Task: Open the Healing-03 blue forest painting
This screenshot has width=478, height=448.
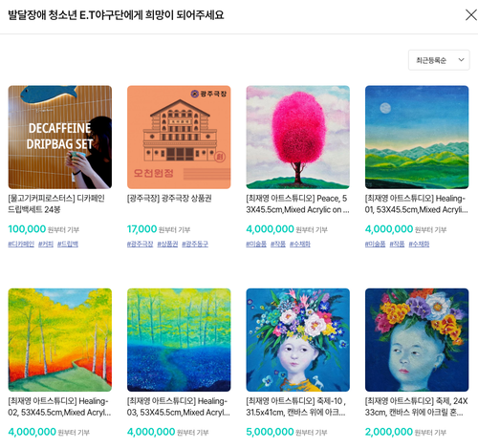Action: pyautogui.click(x=179, y=340)
